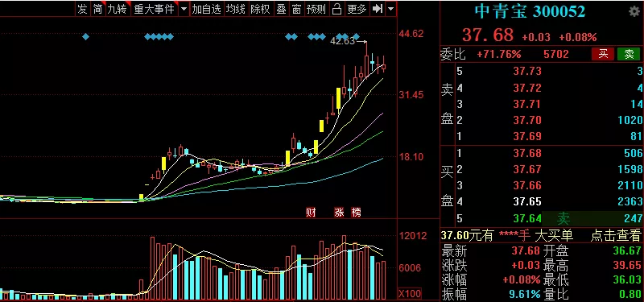
Task: Click buy level 3 price 37.66
Action: coord(527,186)
